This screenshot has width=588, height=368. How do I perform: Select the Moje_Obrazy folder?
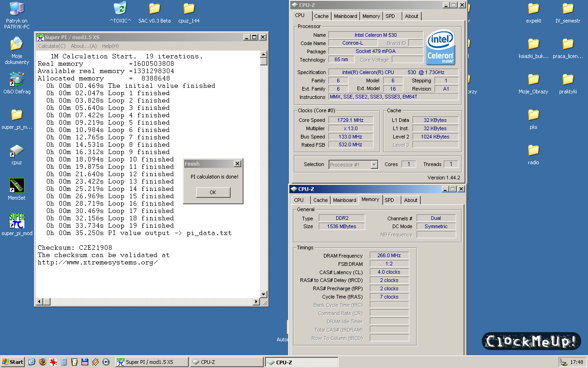click(533, 83)
